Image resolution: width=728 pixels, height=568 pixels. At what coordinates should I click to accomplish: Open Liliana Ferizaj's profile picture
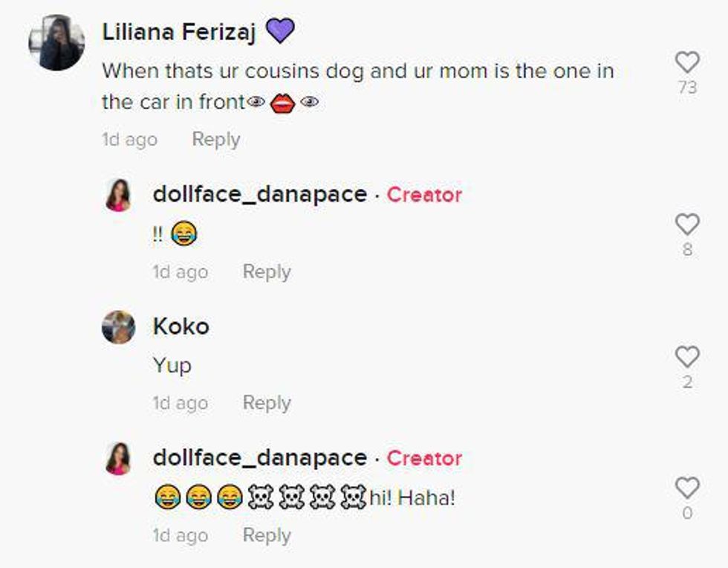pyautogui.click(x=56, y=42)
